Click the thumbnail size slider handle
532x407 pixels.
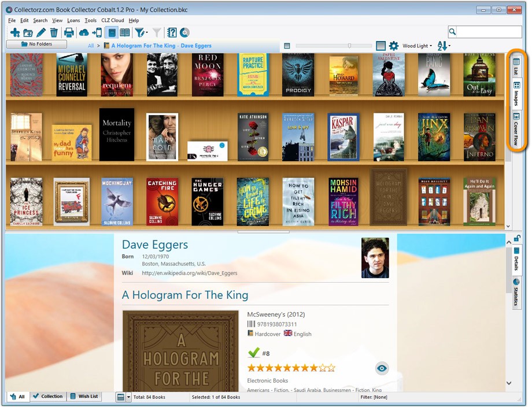pyautogui.click(x=349, y=46)
